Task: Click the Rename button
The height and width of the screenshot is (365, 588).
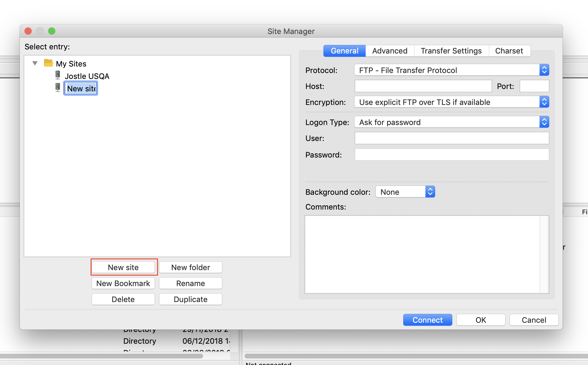Action: [191, 283]
